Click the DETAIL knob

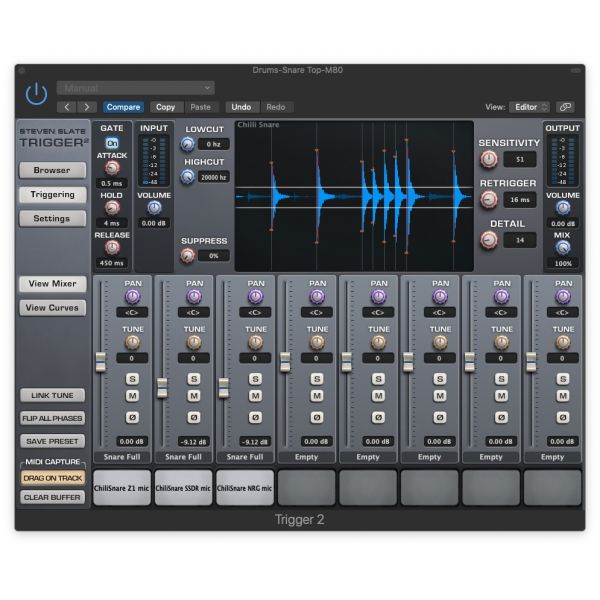point(489,240)
